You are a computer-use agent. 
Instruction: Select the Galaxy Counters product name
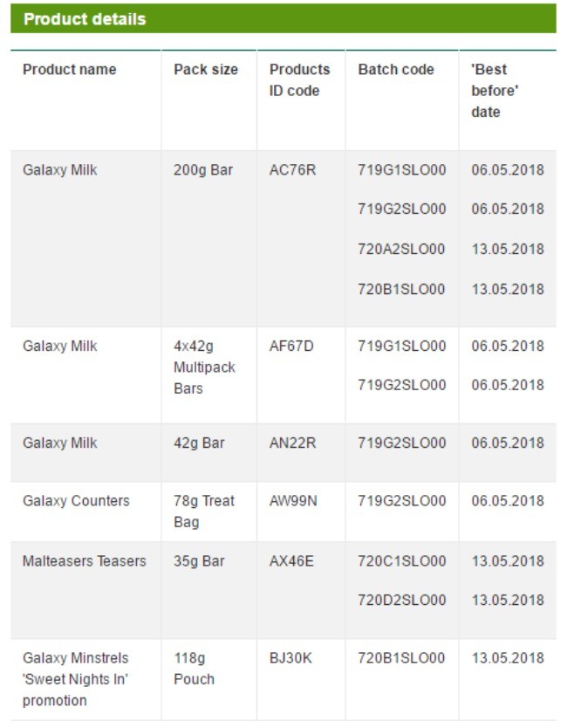point(76,501)
